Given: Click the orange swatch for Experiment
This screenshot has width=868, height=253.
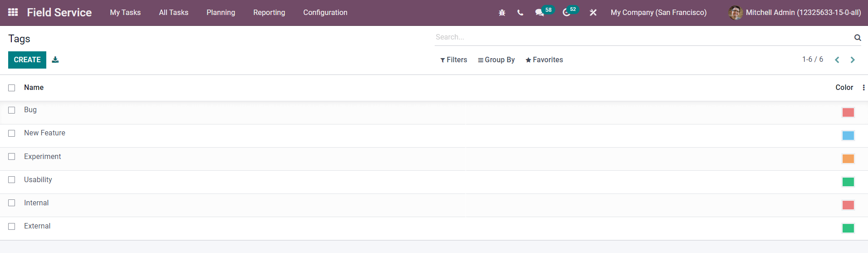Looking at the screenshot, I should pos(848,159).
